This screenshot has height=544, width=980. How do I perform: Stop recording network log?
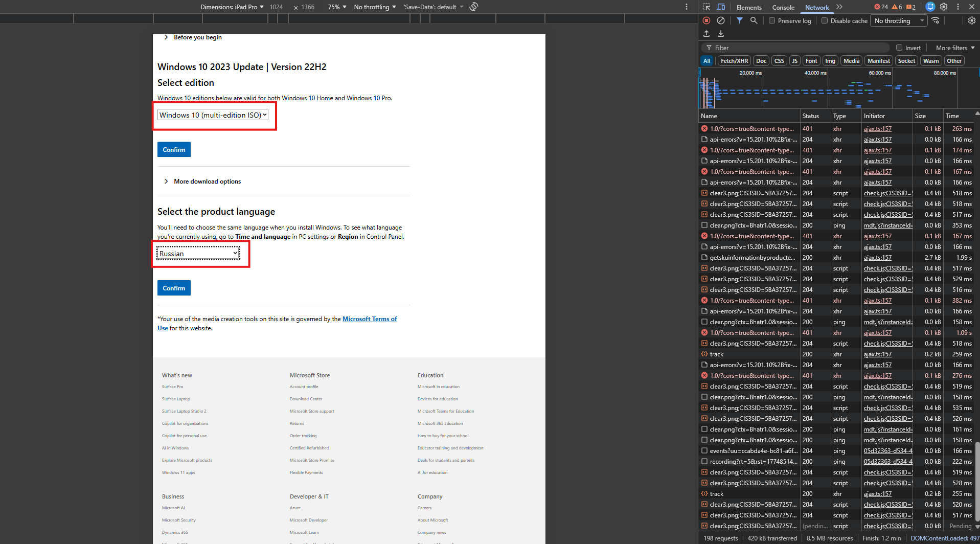click(706, 20)
